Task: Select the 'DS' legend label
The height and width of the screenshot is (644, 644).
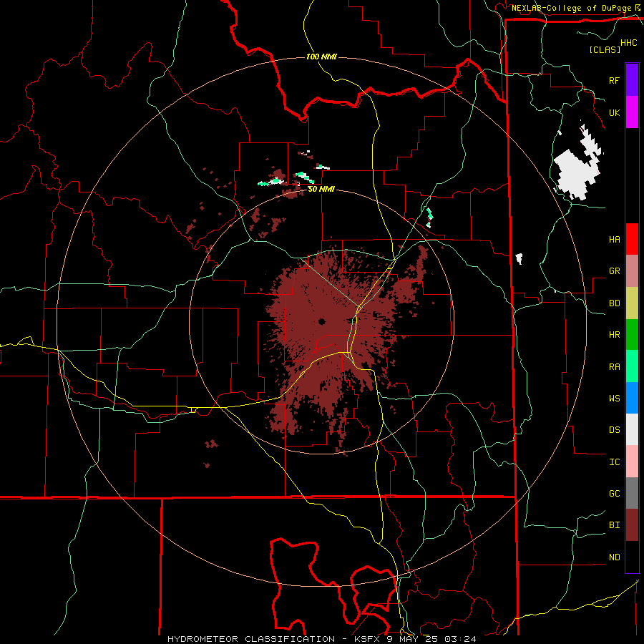Action: [615, 430]
